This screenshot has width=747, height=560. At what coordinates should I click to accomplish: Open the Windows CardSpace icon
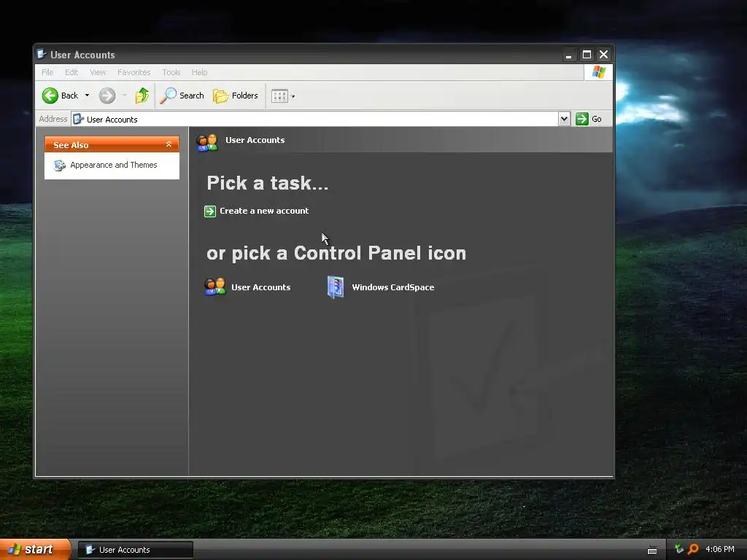(336, 287)
